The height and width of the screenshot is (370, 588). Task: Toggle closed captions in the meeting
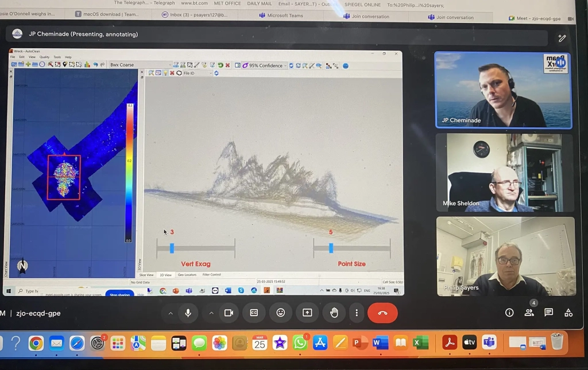click(x=254, y=313)
